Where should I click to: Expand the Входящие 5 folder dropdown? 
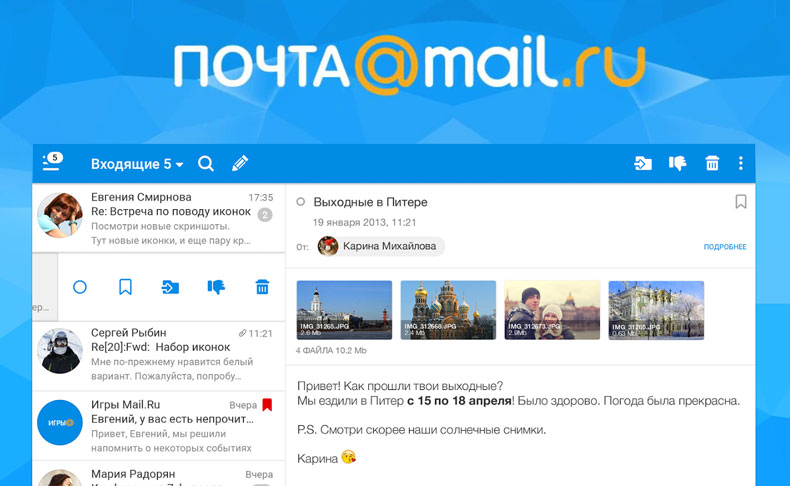(x=137, y=164)
